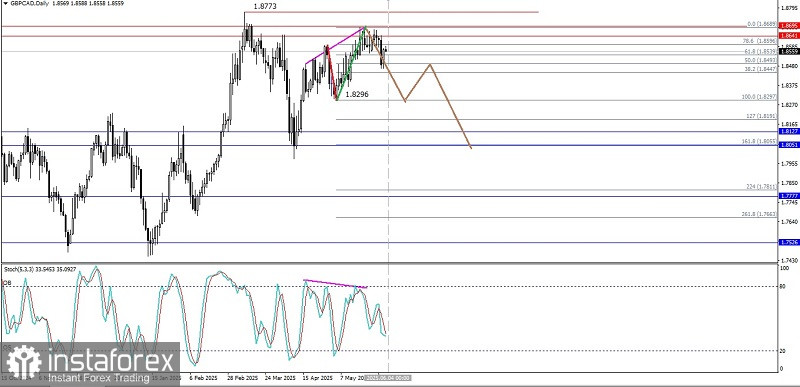
Task: Select the vertical dashed date line
Action: click(x=389, y=186)
